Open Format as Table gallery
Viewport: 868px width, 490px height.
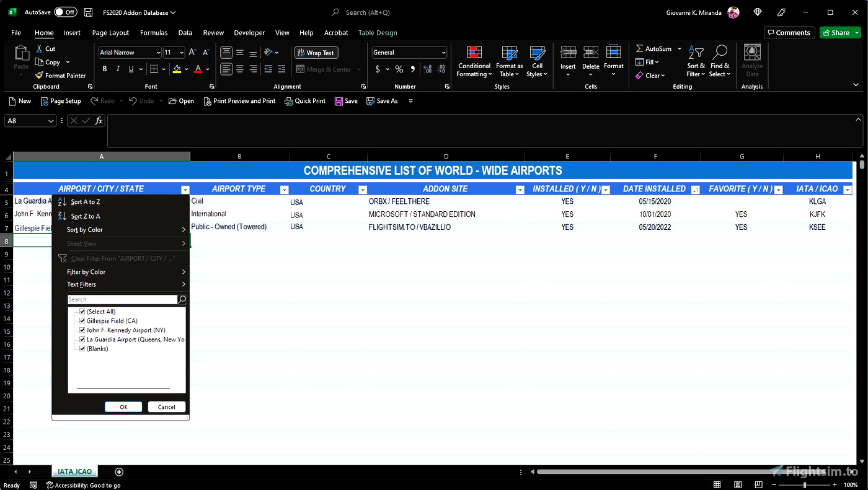(510, 61)
